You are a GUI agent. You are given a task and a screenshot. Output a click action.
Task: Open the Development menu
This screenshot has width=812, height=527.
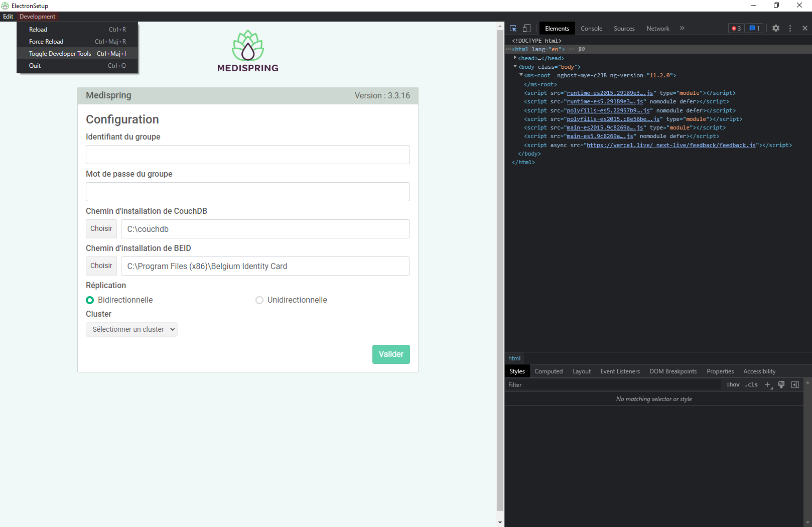38,17
